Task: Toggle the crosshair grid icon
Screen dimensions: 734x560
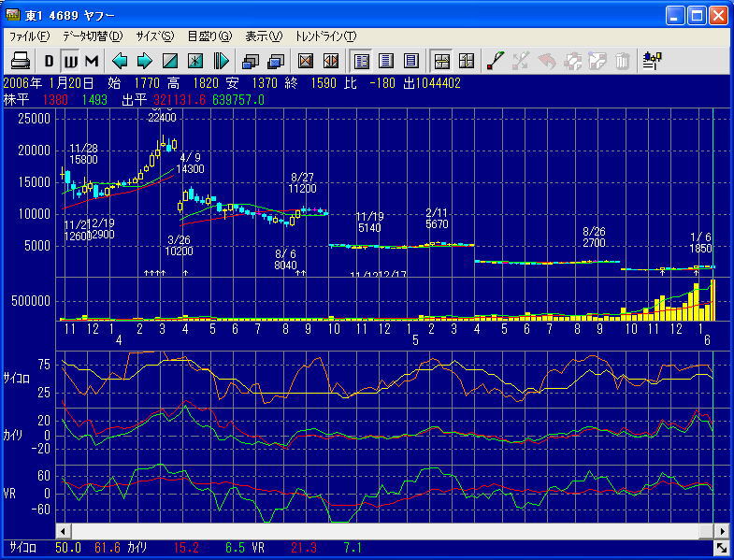Action: pyautogui.click(x=441, y=61)
